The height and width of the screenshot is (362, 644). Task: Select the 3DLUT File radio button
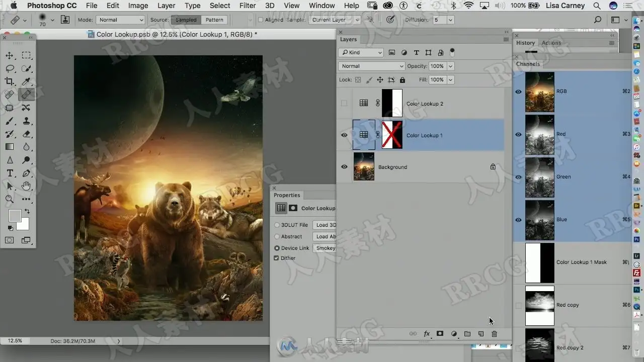tap(277, 225)
